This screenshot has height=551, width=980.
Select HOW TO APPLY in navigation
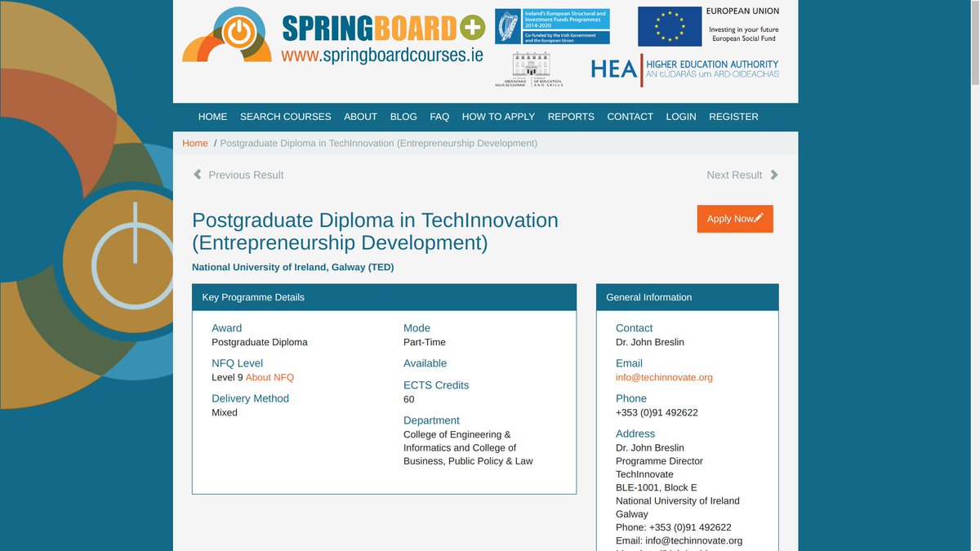pyautogui.click(x=498, y=117)
